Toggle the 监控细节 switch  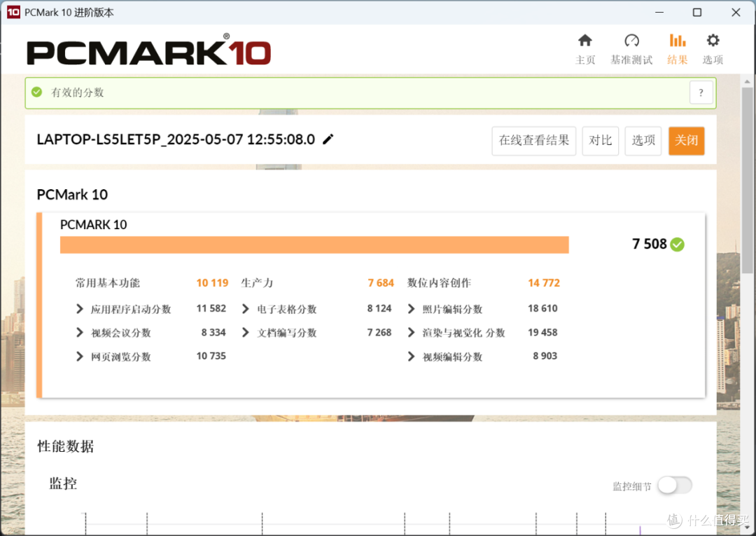coord(675,485)
